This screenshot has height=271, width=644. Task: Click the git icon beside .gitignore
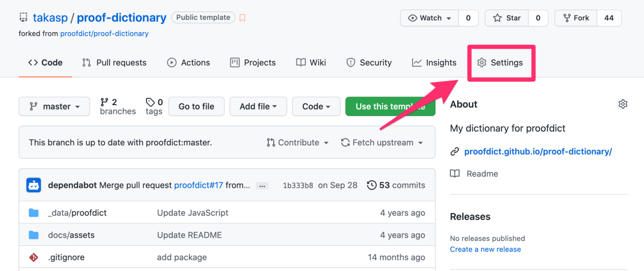tap(34, 258)
